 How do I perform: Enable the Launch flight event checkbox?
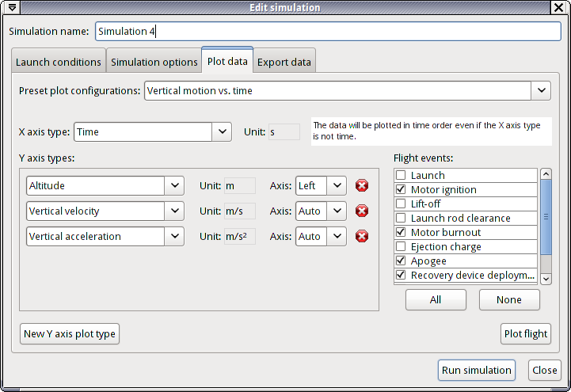click(x=402, y=176)
